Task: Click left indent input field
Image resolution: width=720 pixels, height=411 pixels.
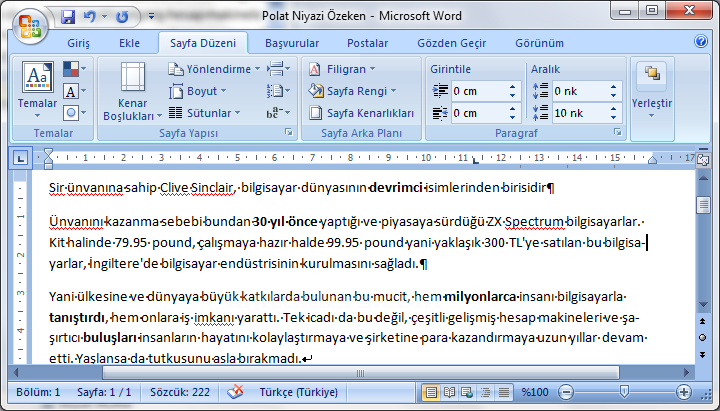Action: [478, 91]
